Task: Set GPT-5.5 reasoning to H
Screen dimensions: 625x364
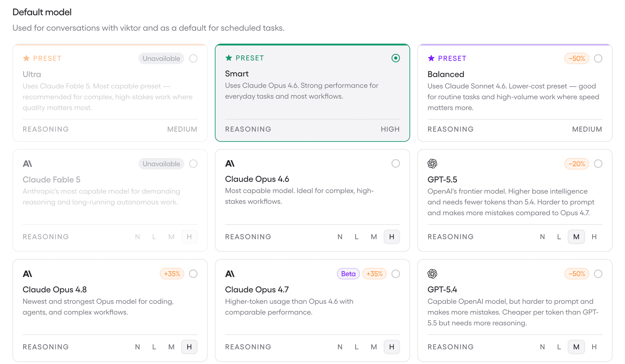Action: [x=594, y=237]
